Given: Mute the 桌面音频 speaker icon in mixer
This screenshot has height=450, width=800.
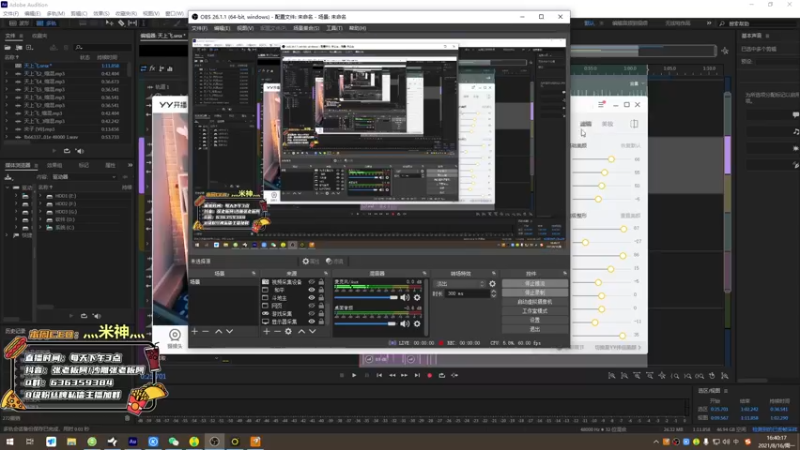Looking at the screenshot, I should [x=405, y=323].
